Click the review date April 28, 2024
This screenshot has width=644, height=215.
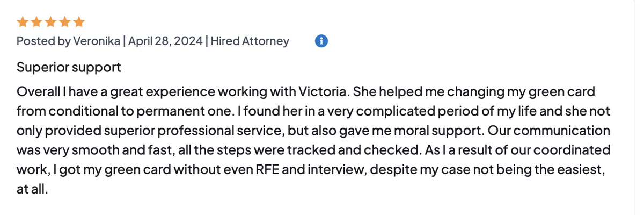[x=164, y=41]
